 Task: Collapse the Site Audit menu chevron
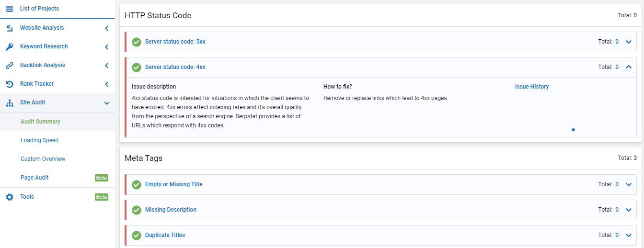107,103
